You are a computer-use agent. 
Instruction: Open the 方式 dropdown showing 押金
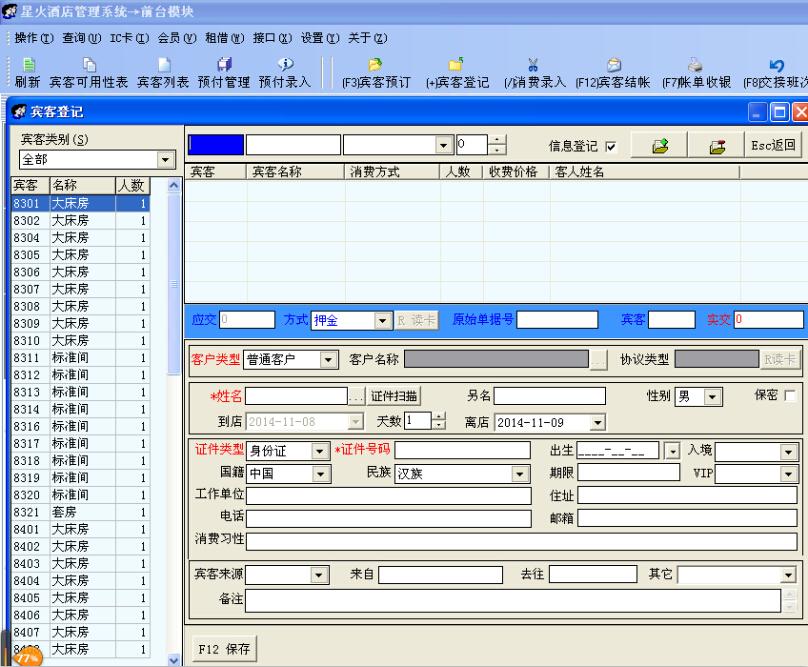tap(381, 321)
